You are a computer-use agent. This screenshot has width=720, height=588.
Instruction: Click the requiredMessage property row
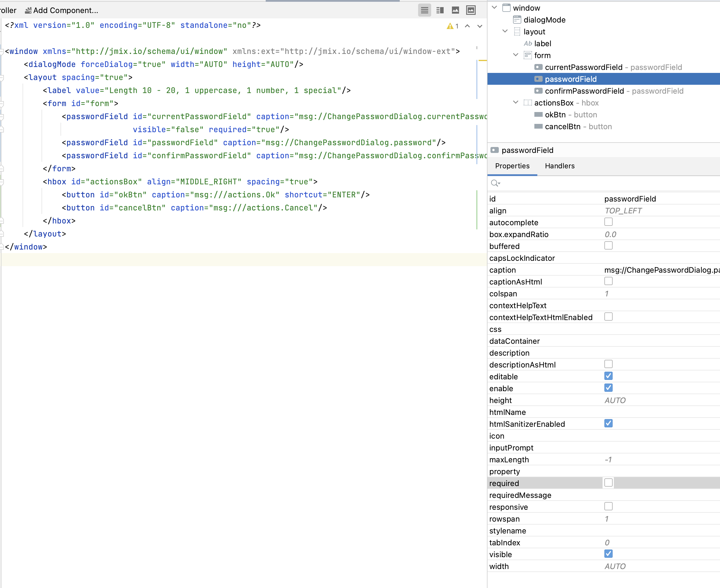tap(603, 495)
